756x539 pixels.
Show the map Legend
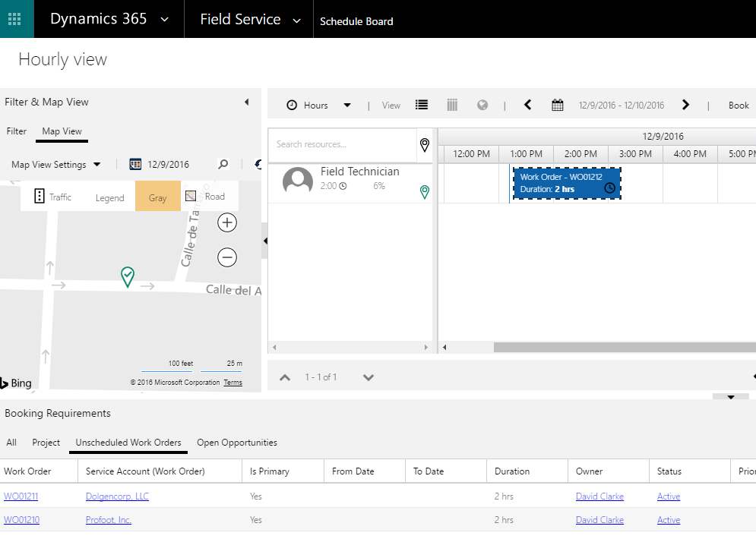click(x=109, y=197)
